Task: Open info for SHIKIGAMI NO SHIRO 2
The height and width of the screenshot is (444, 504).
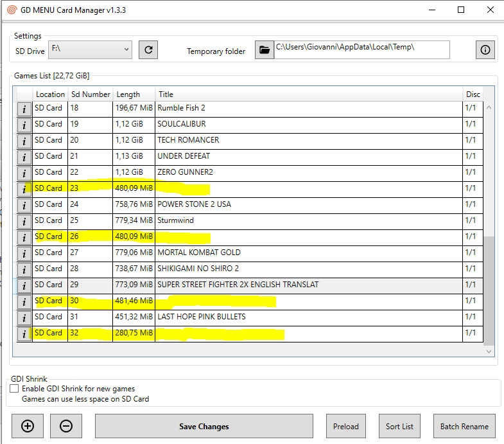Action: (24, 270)
